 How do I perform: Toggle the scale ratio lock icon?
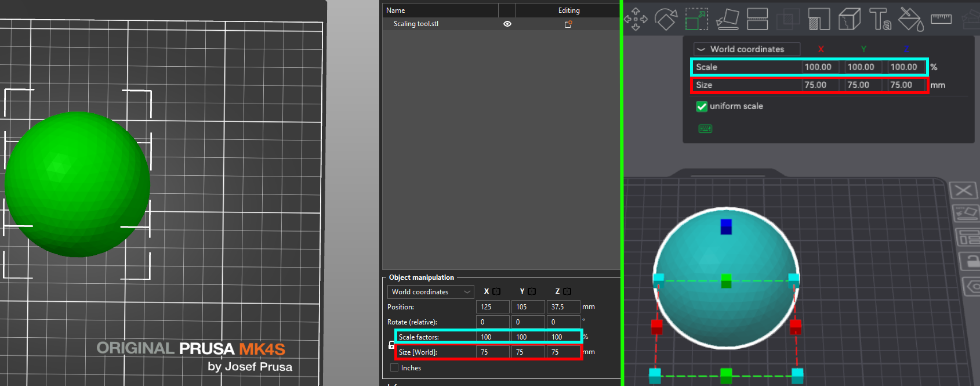click(x=391, y=345)
